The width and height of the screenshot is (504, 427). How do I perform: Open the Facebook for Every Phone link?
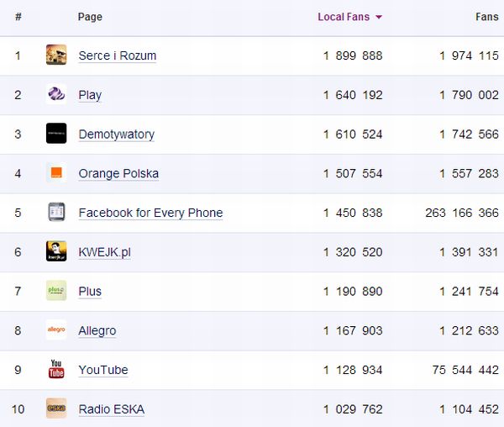(x=150, y=213)
